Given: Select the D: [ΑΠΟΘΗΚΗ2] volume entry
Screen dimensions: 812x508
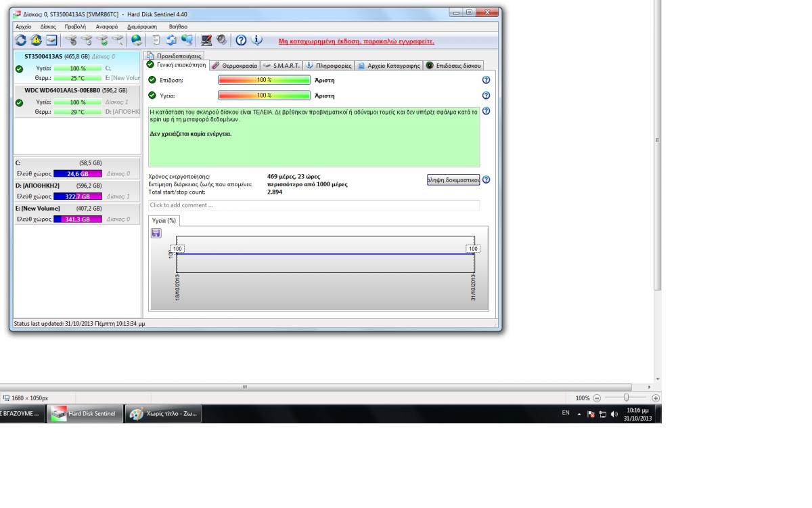Looking at the screenshot, I should click(76, 191).
